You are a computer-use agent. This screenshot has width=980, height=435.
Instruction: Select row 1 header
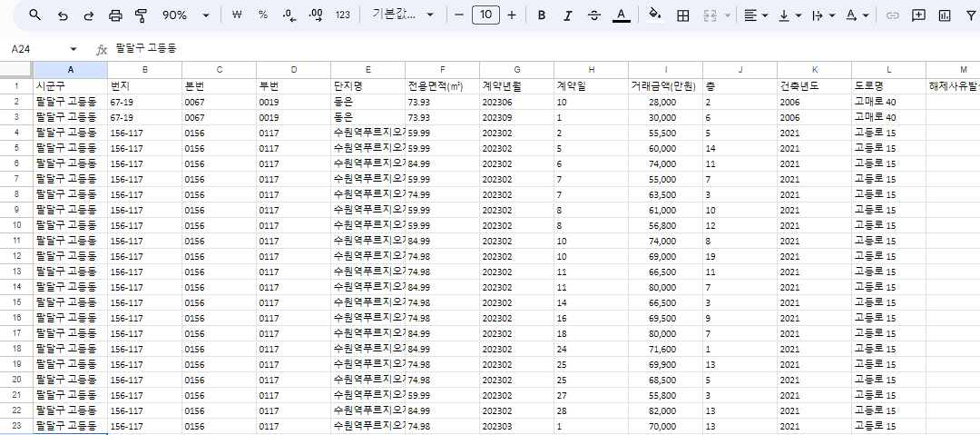(17, 85)
